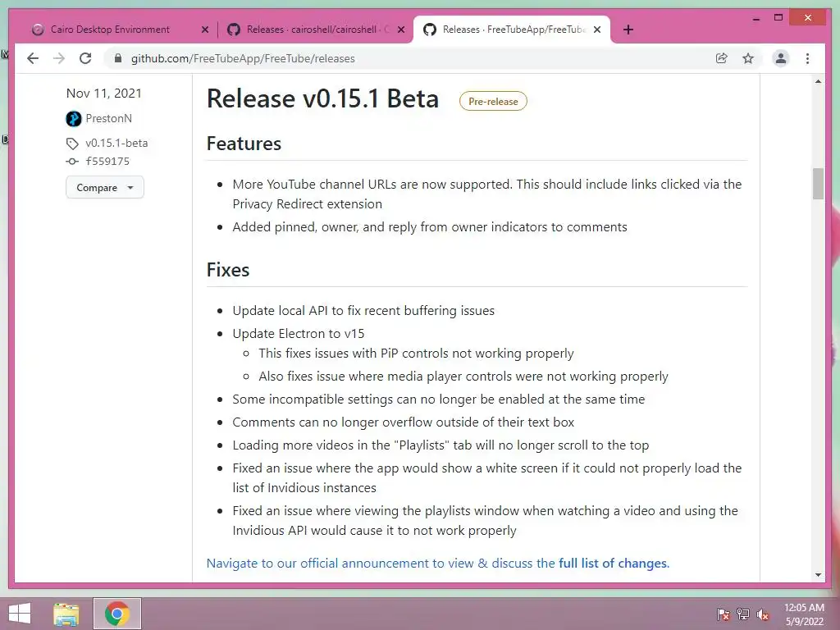This screenshot has height=630, width=840.
Task: Go back to the previous page
Action: pyautogui.click(x=33, y=58)
